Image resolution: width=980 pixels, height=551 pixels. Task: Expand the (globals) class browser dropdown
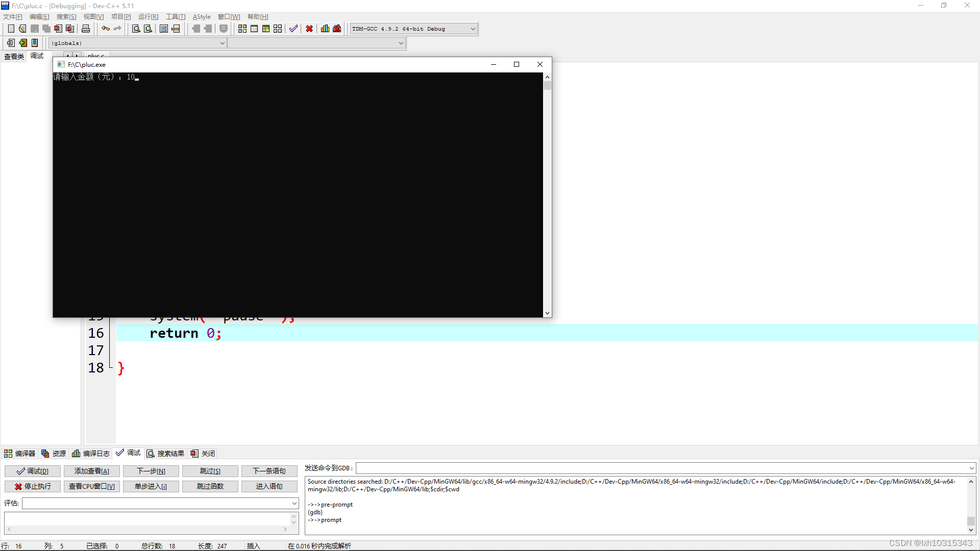click(x=222, y=43)
